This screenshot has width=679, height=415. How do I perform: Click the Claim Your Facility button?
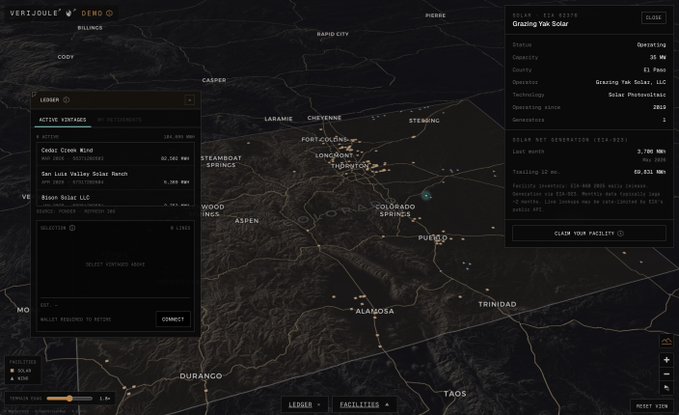(x=588, y=233)
